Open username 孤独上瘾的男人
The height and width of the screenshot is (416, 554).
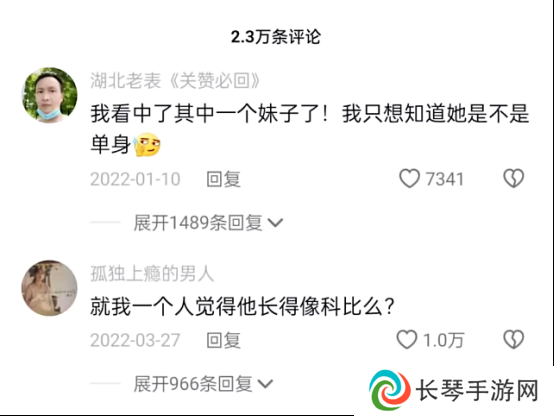coord(152,274)
